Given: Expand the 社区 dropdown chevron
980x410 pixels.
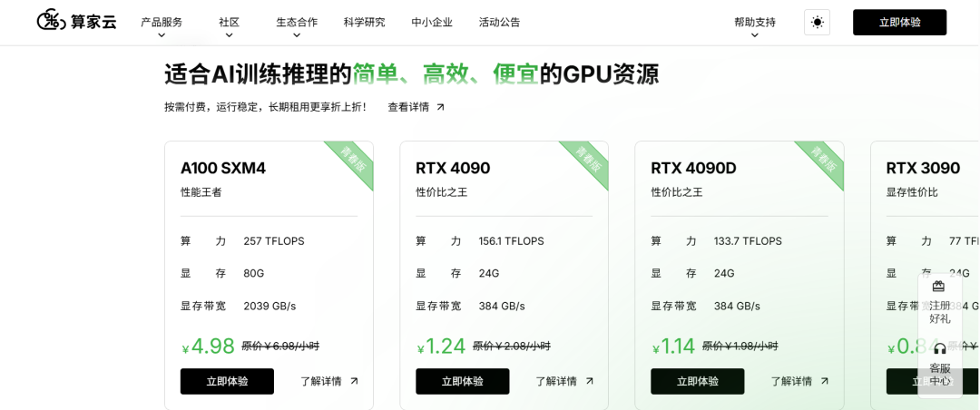Looking at the screenshot, I should pyautogui.click(x=229, y=35).
